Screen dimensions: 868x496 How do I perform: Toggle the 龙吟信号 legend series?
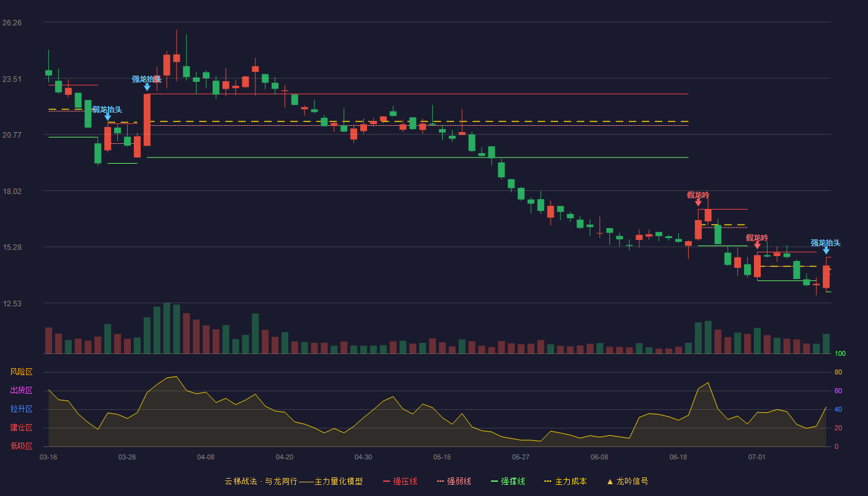click(x=627, y=481)
